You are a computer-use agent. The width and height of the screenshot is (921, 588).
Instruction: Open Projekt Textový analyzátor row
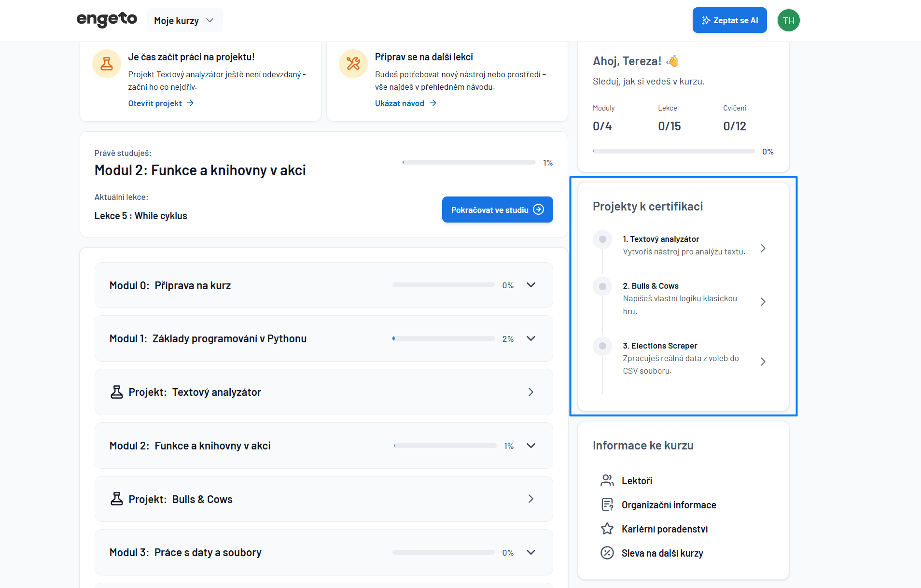(323, 392)
